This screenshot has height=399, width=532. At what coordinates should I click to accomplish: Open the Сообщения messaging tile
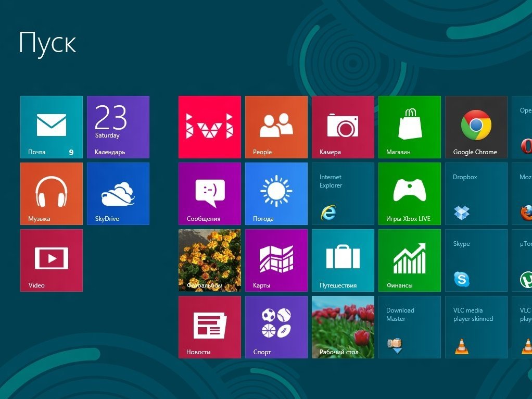click(209, 194)
